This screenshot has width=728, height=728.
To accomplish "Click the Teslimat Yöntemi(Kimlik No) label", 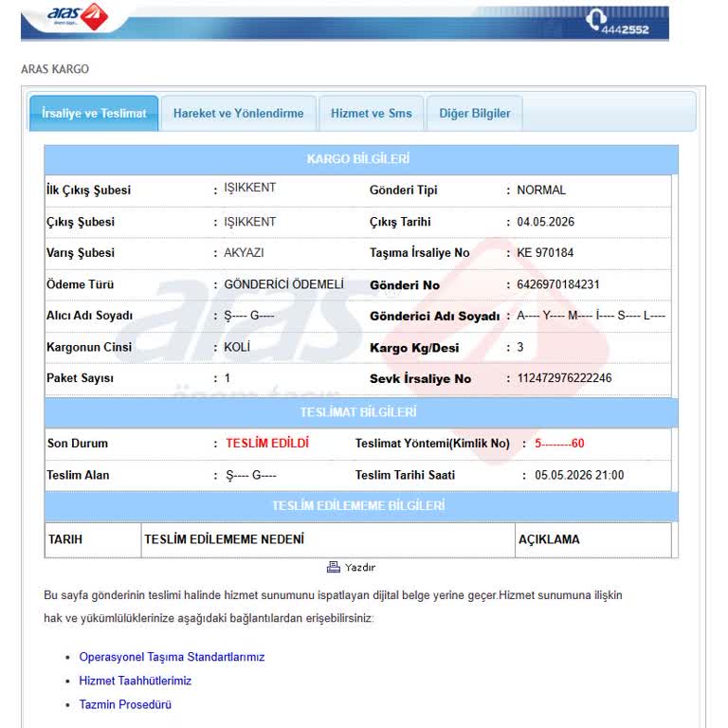I will tap(432, 444).
